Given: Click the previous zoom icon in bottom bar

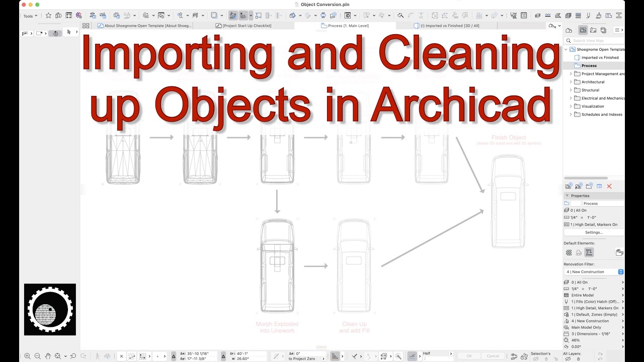Looking at the screenshot, I should coord(73,356).
